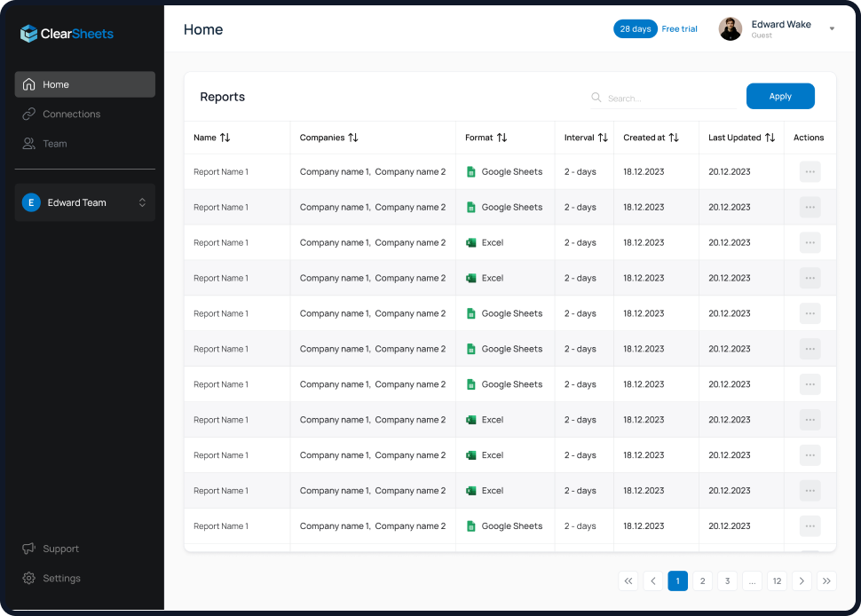Viewport: 861px width, 616px height.
Task: Open actions menu for seventh report row
Action: pyautogui.click(x=810, y=384)
